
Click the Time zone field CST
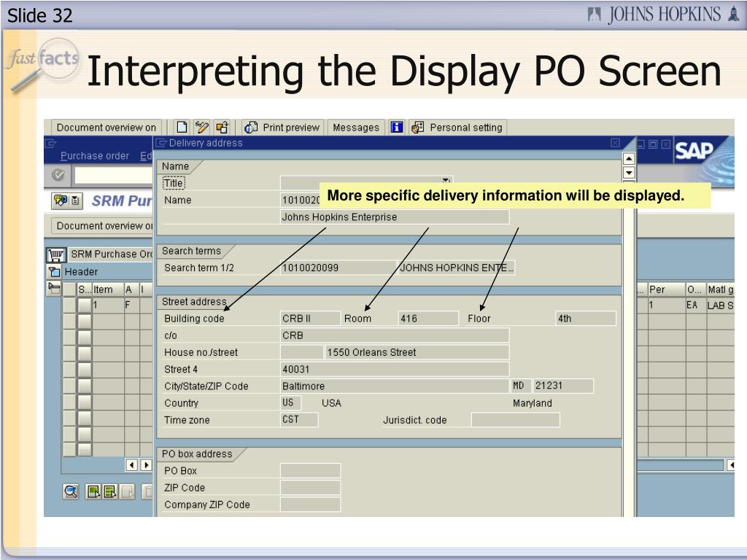pos(299,420)
